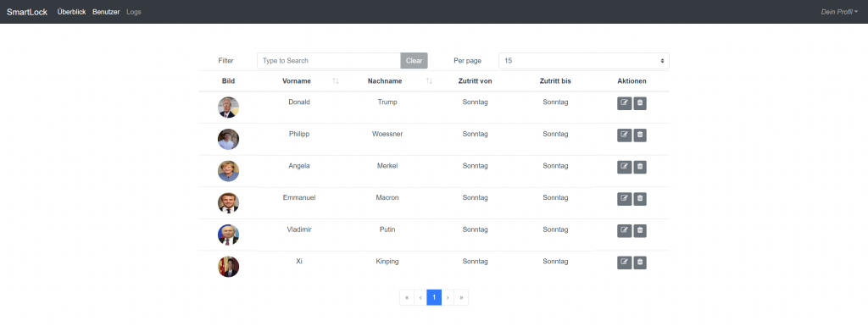The image size is (868, 326).
Task: Go to the next page in pagination
Action: click(x=448, y=297)
